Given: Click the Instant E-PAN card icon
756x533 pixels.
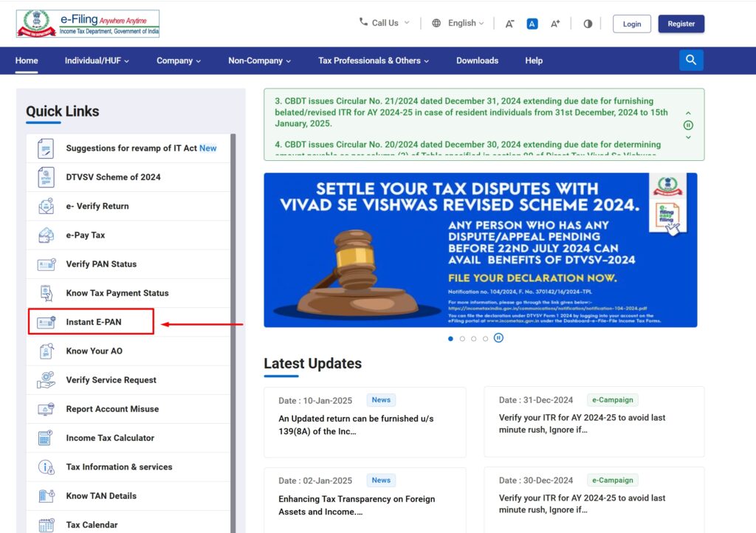Looking at the screenshot, I should [x=45, y=321].
